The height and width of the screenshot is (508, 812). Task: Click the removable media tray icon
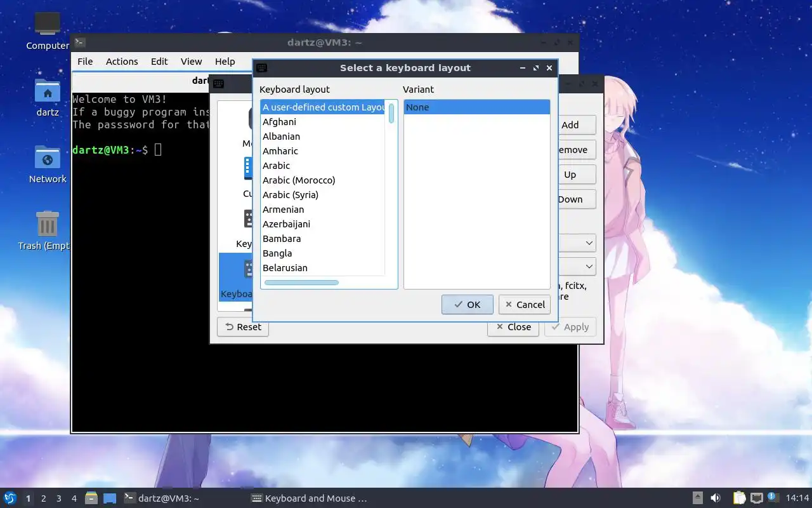click(698, 498)
